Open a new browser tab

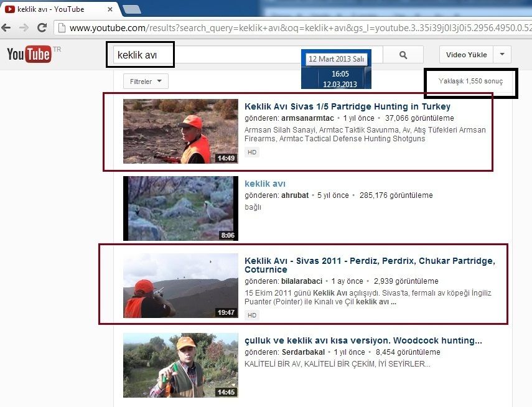coord(132,10)
